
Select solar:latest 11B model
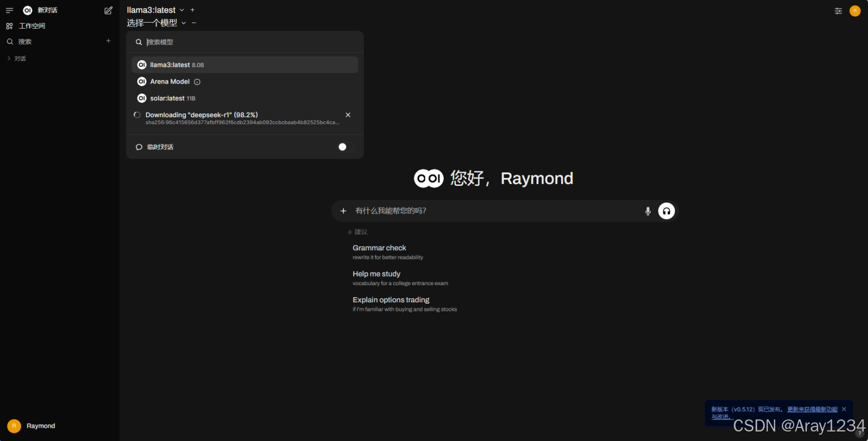[245, 98]
